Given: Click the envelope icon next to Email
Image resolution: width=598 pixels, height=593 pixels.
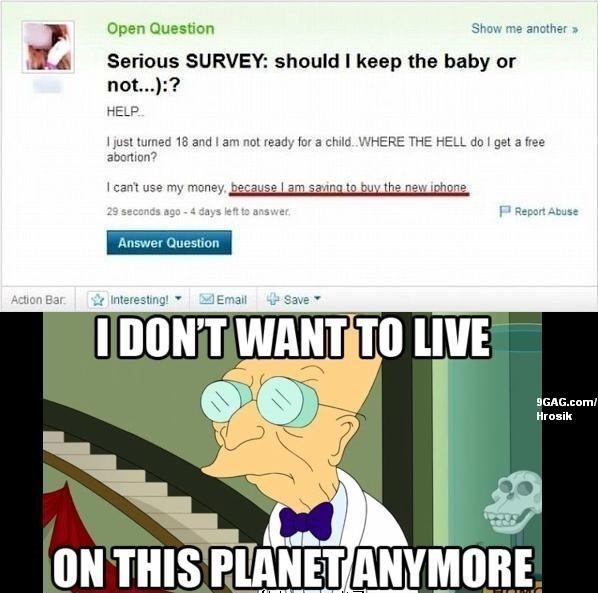Looking at the screenshot, I should [x=206, y=299].
